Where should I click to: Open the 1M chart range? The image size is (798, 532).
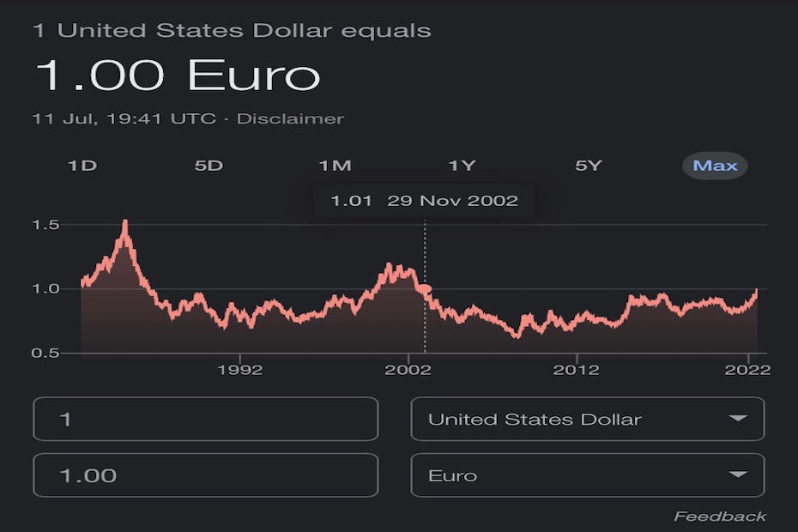[335, 165]
